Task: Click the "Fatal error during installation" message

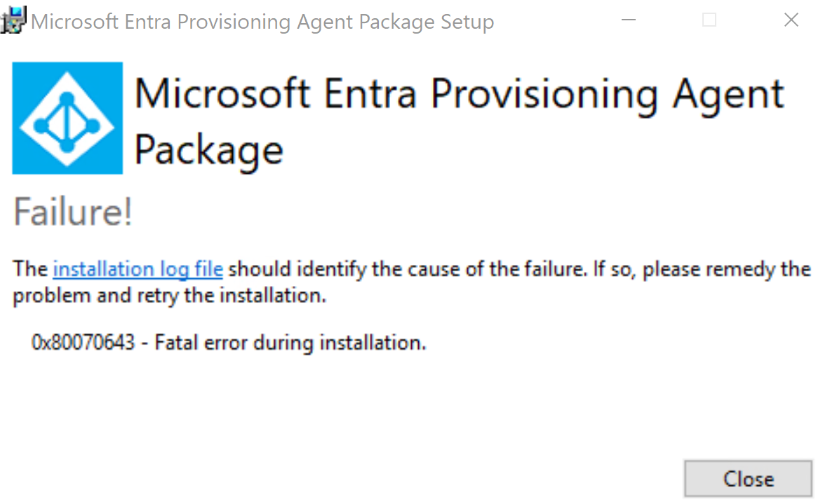Action: click(x=290, y=343)
